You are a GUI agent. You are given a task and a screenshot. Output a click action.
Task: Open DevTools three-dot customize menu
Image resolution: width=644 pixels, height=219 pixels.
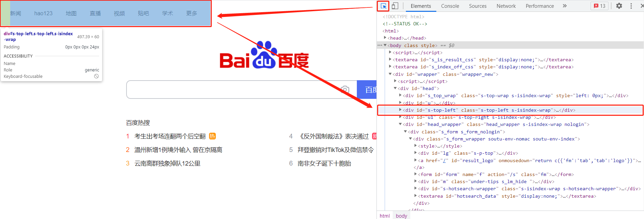point(631,6)
